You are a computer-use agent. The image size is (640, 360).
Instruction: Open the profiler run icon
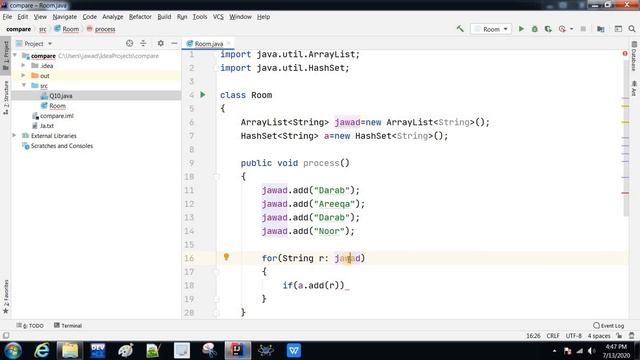[x=562, y=29]
